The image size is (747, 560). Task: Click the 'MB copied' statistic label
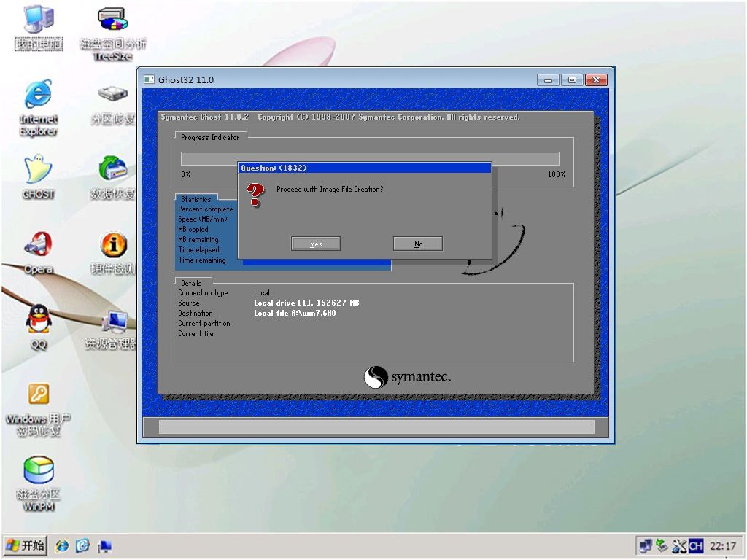(x=193, y=230)
